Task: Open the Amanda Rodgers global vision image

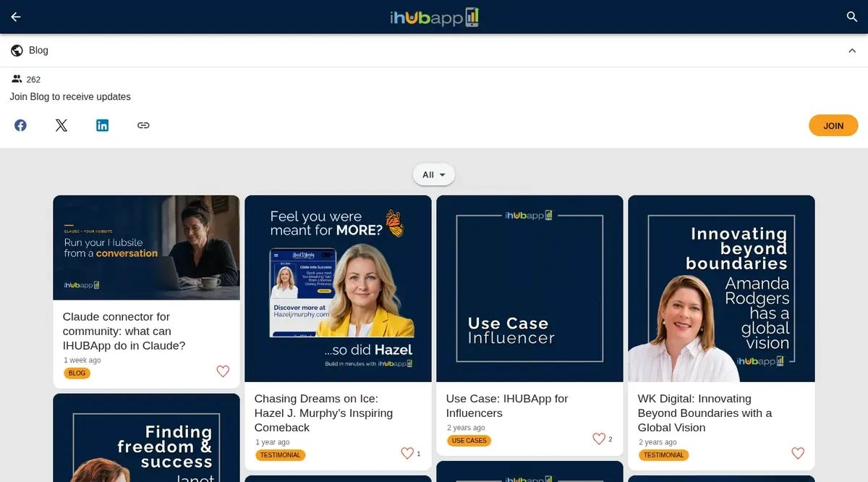Action: coord(721,289)
